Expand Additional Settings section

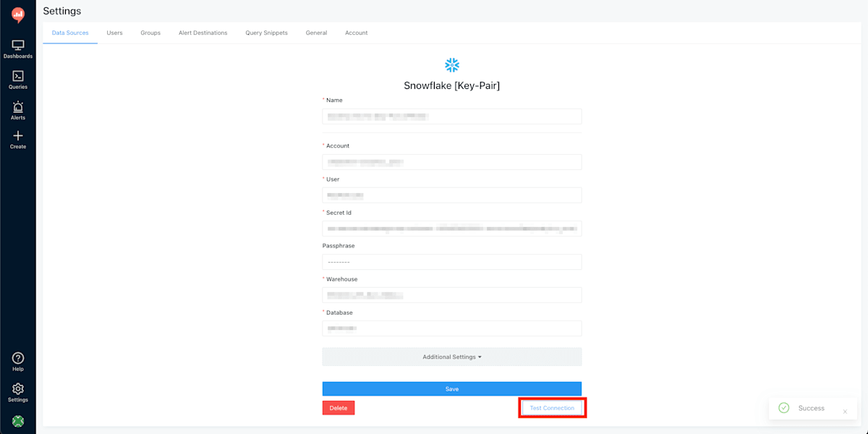click(452, 357)
